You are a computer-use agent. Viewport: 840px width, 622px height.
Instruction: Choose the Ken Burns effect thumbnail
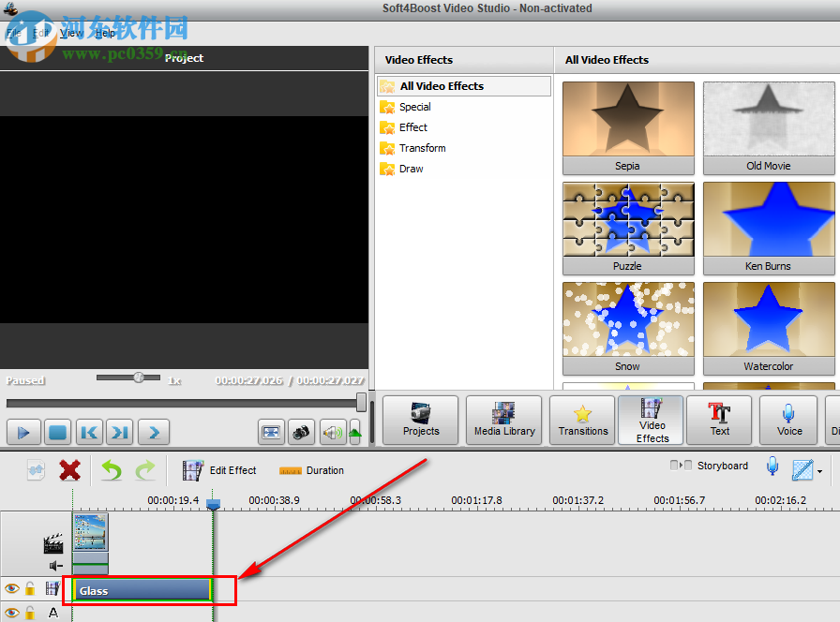pos(769,228)
